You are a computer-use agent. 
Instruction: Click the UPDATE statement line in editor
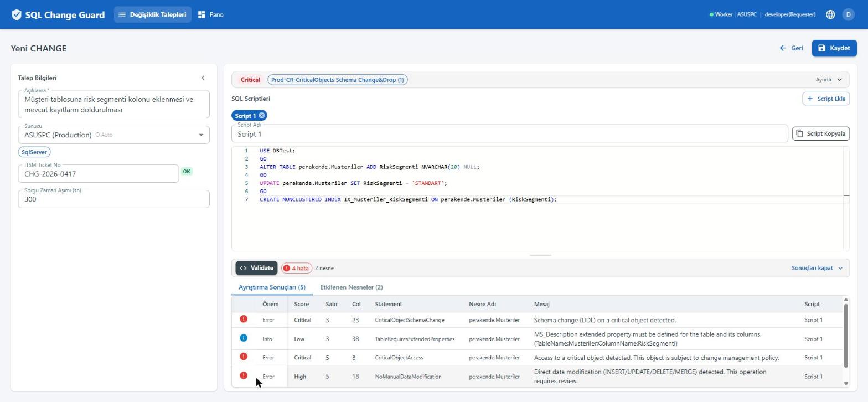[x=353, y=183]
